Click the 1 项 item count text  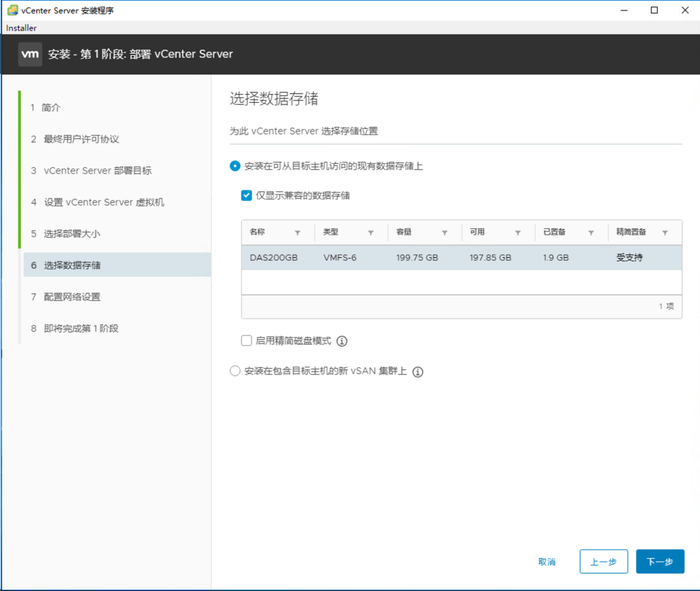(666, 307)
